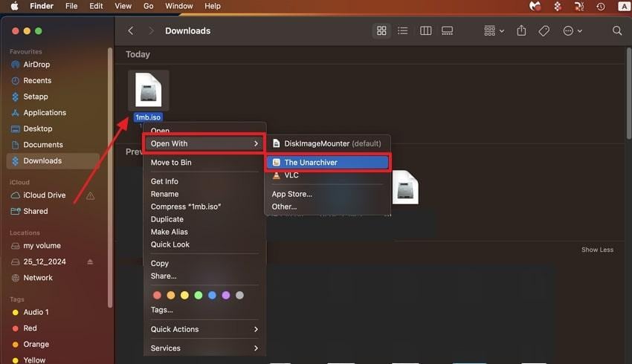This screenshot has height=364, width=632.
Task: Apply the orange color tag
Action: click(x=171, y=296)
